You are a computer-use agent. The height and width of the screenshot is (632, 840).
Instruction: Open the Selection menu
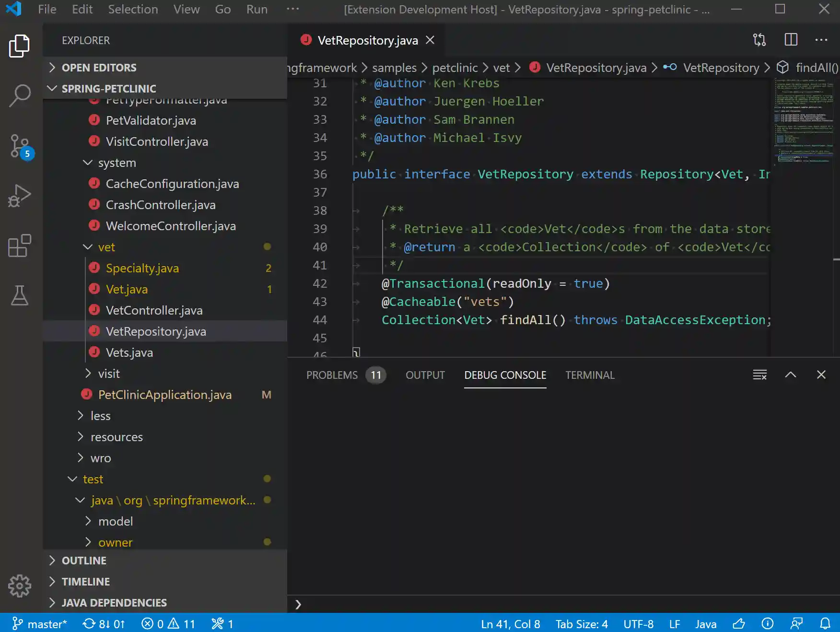coord(133,10)
